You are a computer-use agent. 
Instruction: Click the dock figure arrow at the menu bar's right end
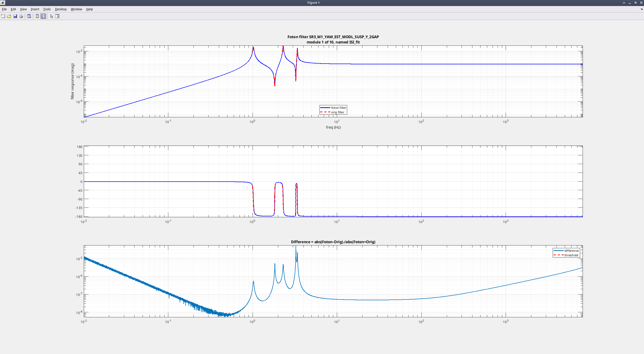[641, 9]
